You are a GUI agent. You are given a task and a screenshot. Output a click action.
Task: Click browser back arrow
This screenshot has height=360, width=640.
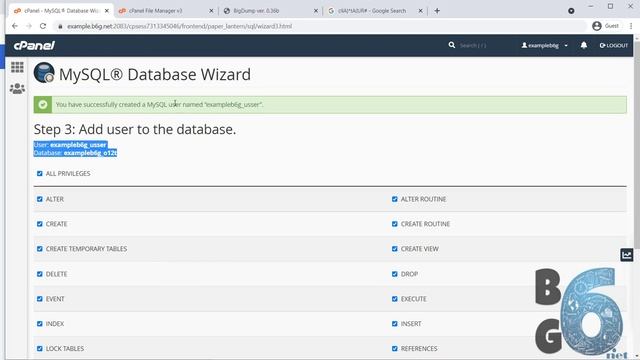pyautogui.click(x=15, y=26)
